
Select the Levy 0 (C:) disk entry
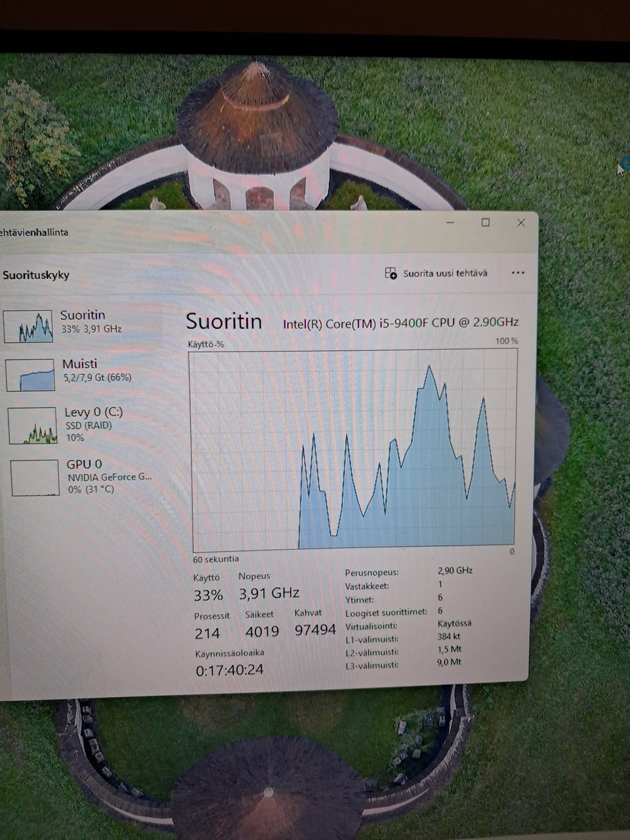[82, 425]
